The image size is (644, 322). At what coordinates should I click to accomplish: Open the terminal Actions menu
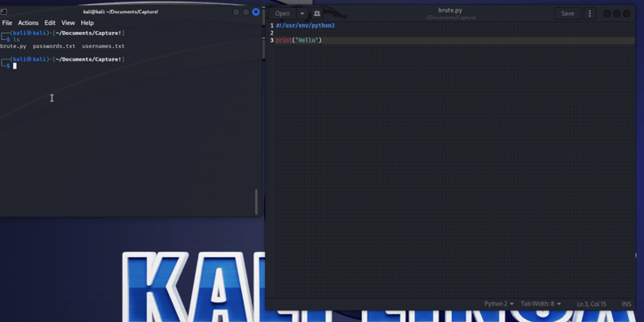click(x=28, y=23)
